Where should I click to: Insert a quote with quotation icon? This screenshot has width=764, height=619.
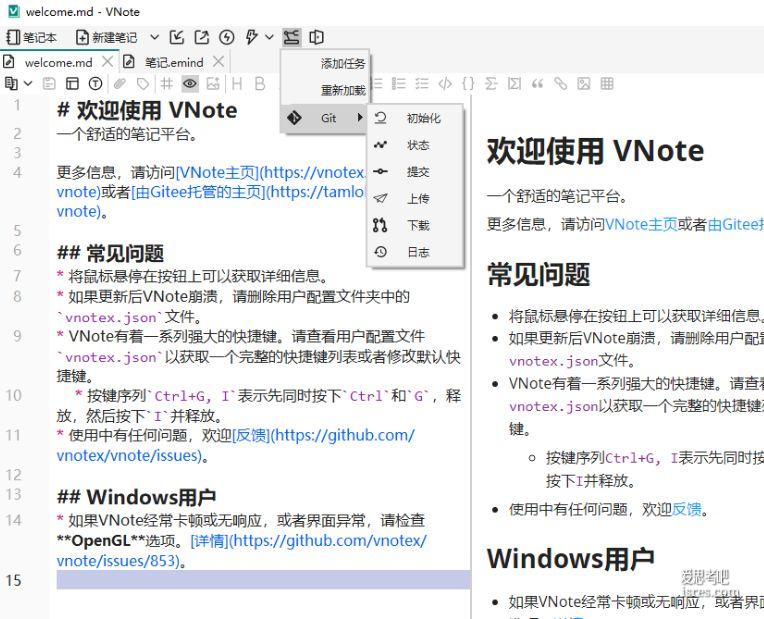(537, 84)
